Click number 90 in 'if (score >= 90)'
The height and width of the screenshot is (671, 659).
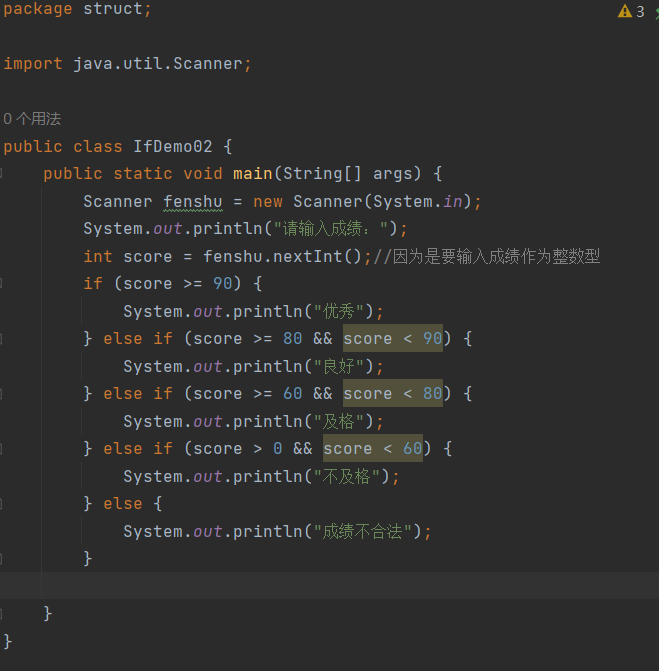(x=223, y=284)
